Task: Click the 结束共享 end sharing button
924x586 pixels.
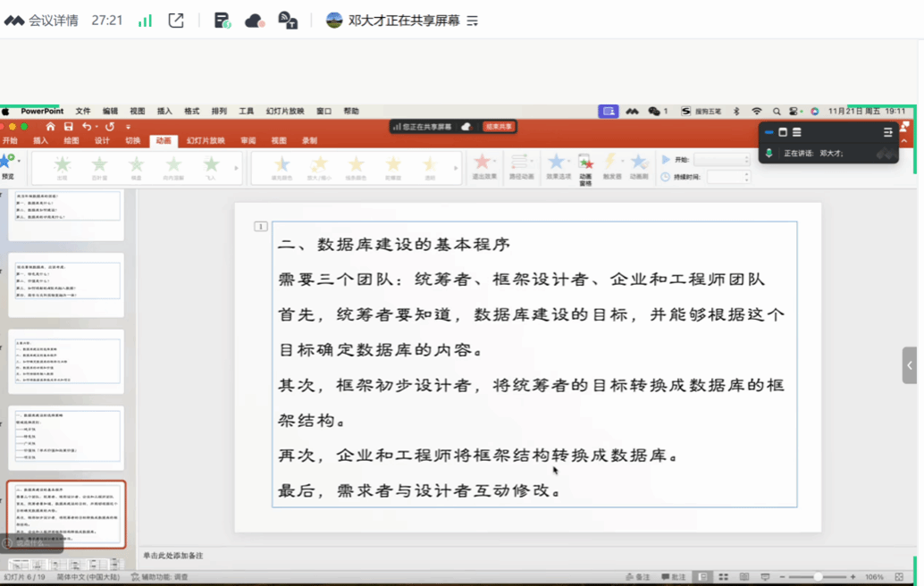Action: [498, 127]
